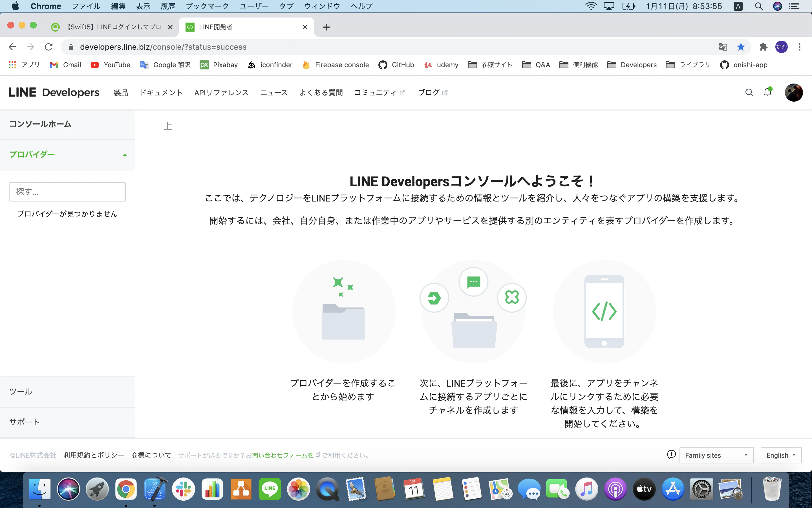
Task: Click the 問い合わせフォームを link in footer
Action: (283, 455)
